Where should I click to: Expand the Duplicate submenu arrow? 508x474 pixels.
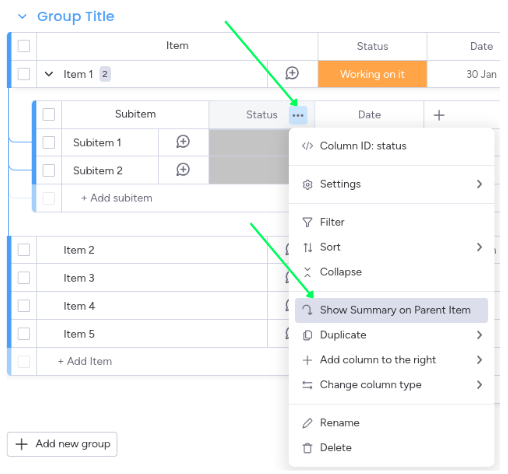coord(479,335)
